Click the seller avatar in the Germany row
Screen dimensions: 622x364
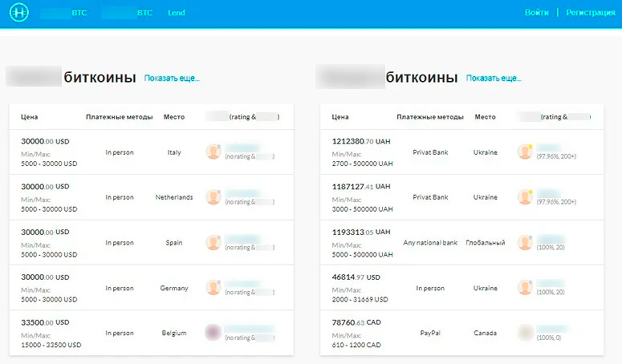pos(213,287)
